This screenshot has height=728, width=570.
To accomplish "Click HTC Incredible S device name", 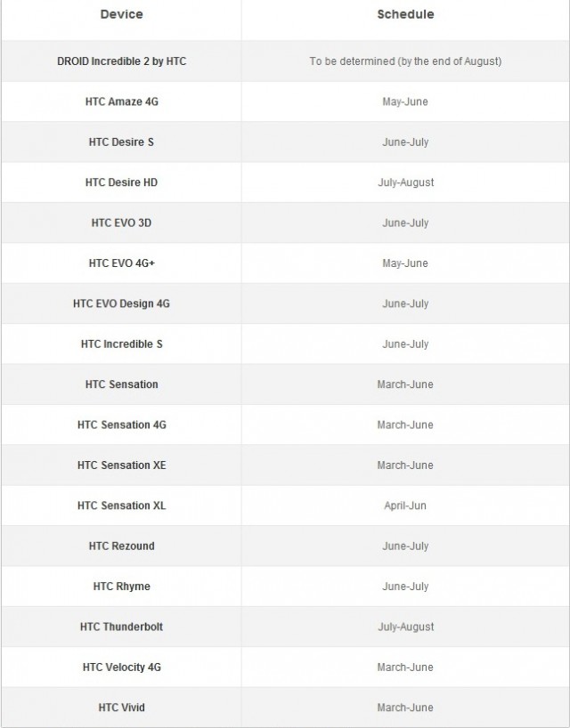I will pos(121,344).
